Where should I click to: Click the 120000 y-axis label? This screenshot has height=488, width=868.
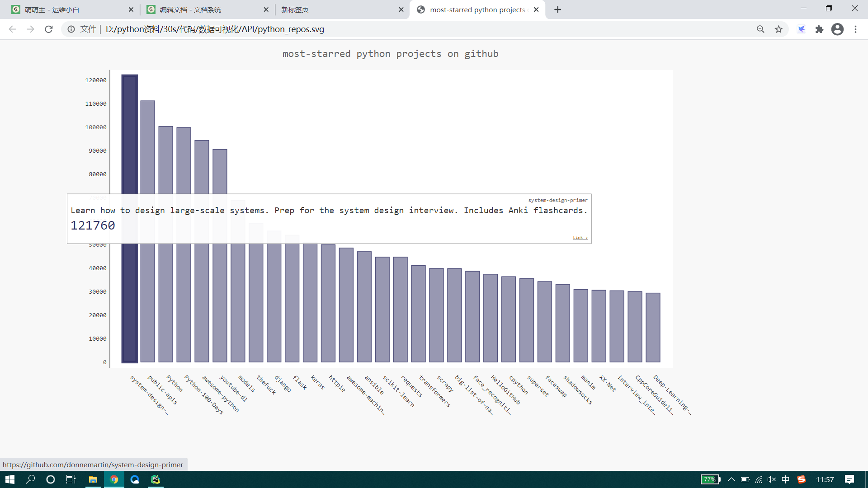(96, 80)
